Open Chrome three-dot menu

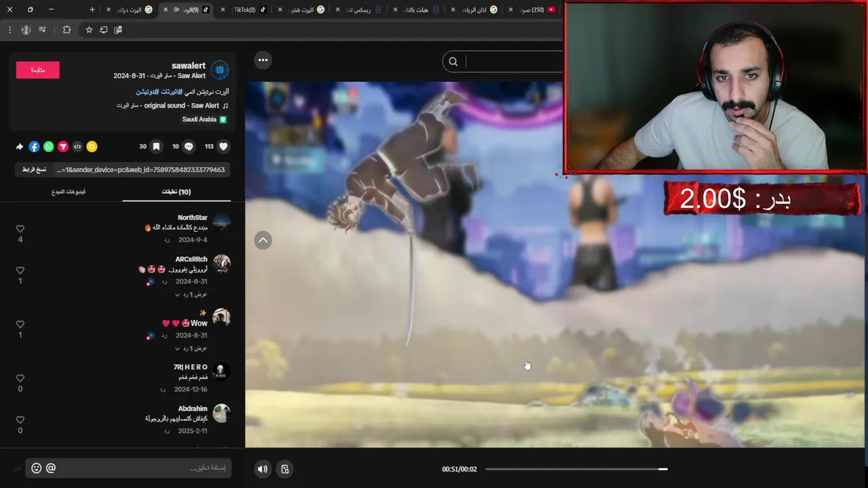tap(9, 30)
